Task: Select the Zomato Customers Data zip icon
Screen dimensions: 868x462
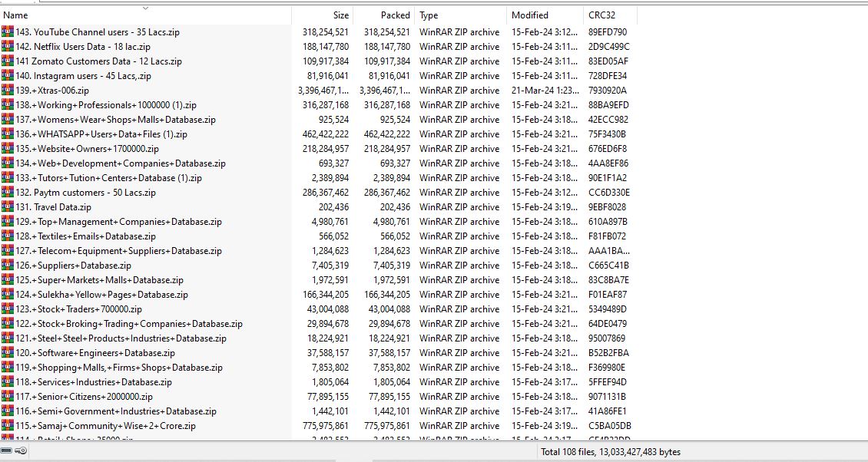Action: point(8,61)
